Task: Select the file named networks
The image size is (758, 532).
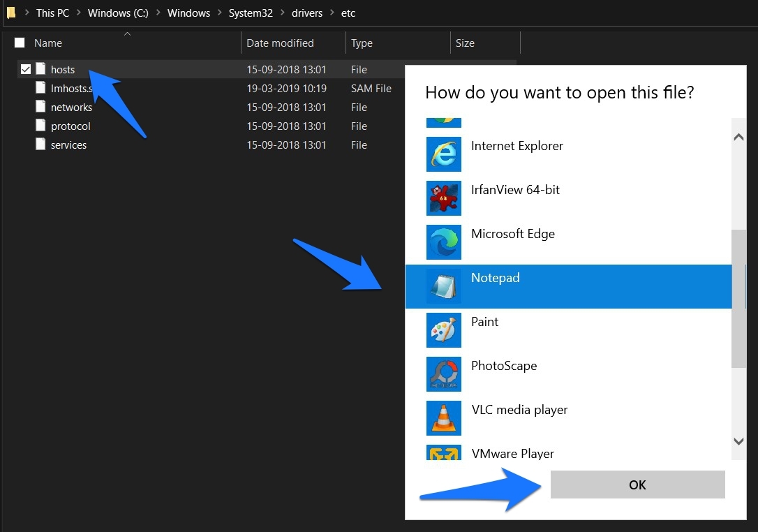Action: pyautogui.click(x=72, y=108)
